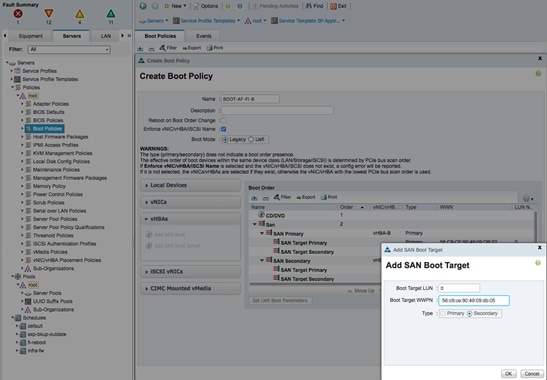Click the boot policy Name field

pos(250,99)
